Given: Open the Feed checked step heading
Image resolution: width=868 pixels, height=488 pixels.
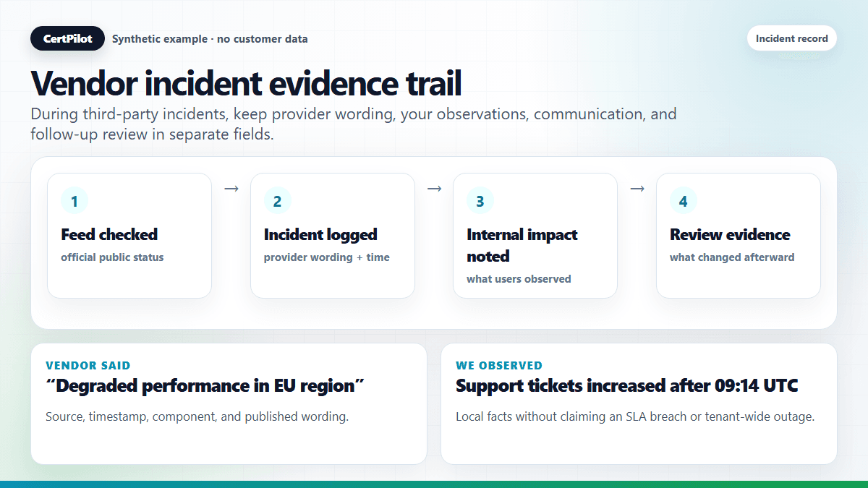Looking at the screenshot, I should 109,234.
